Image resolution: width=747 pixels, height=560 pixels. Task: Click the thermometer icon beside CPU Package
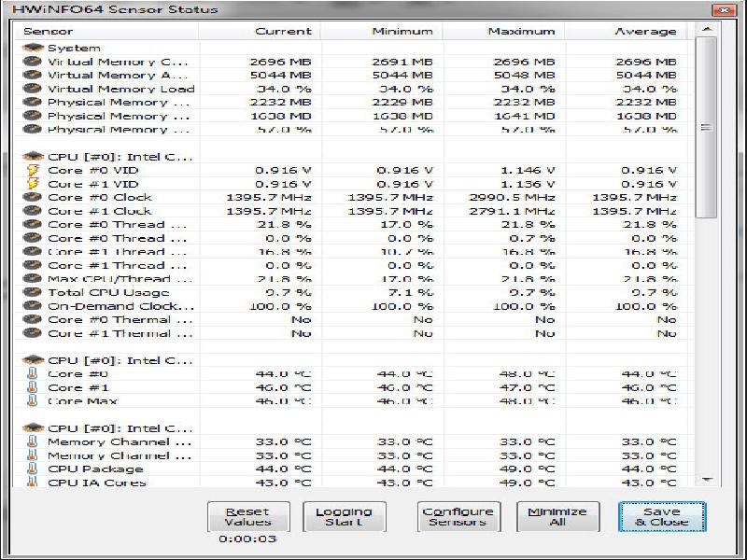pyautogui.click(x=32, y=469)
